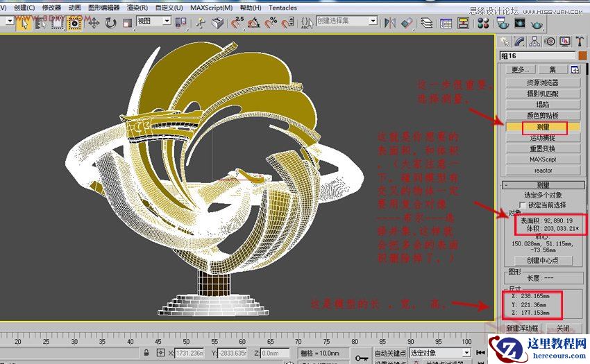Image resolution: width=590 pixels, height=364 pixels.
Task: Open the Curve Editor icon
Action: pos(446,24)
